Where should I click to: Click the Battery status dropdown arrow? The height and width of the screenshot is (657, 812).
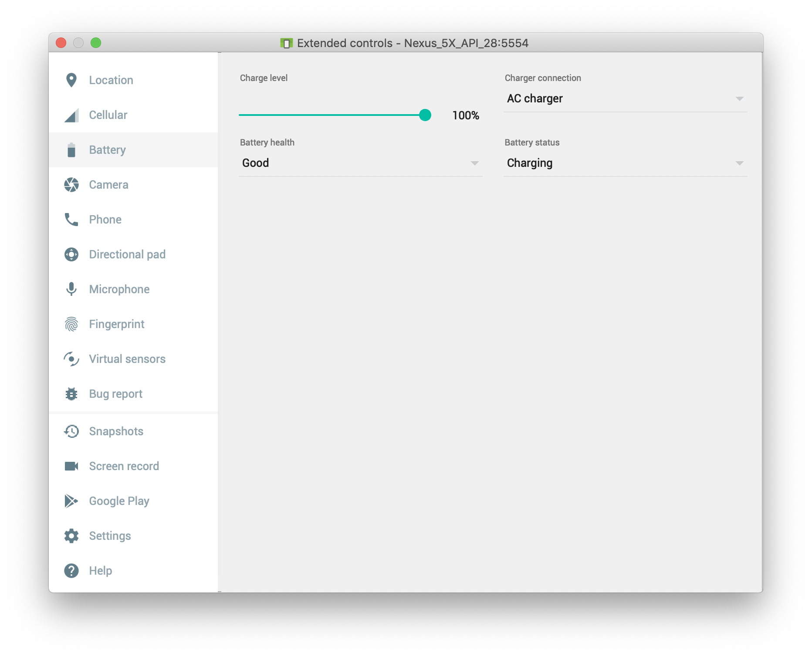tap(739, 163)
